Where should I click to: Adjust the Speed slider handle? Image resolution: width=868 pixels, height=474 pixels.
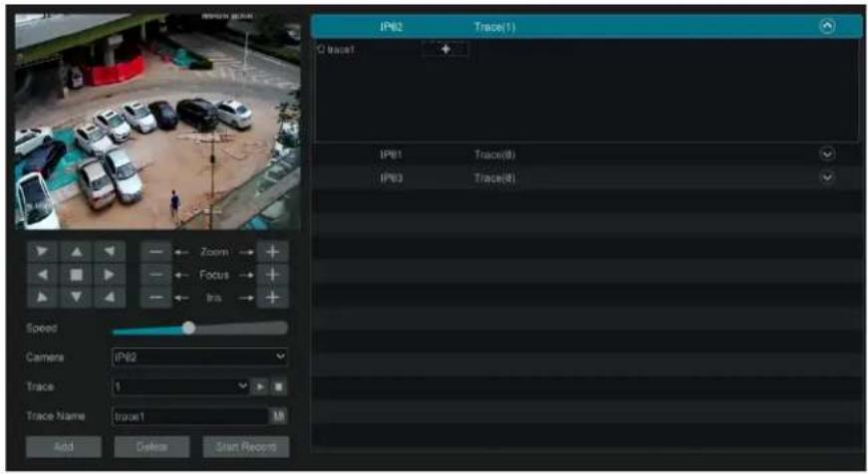[x=188, y=328]
